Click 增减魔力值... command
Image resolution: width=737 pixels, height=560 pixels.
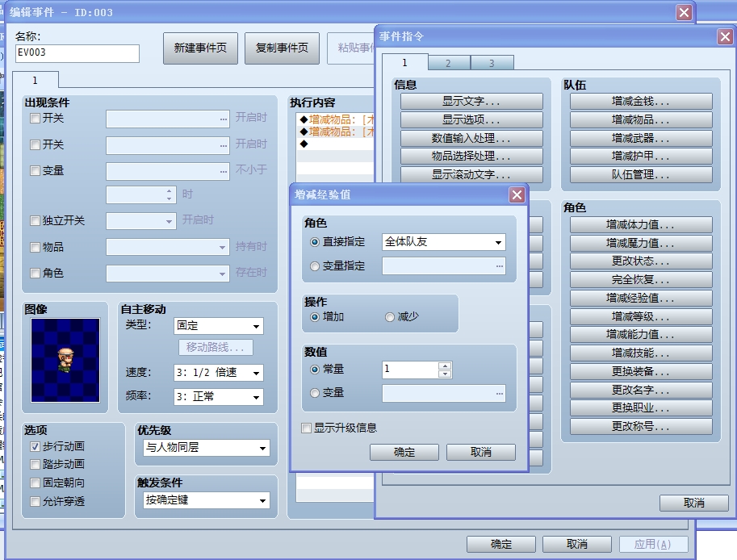641,244
